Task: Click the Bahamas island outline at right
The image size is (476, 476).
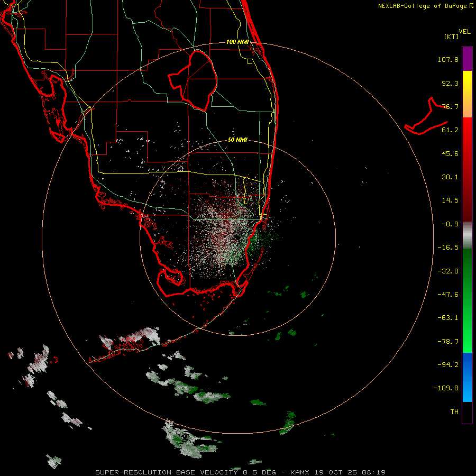Action: [x=426, y=116]
